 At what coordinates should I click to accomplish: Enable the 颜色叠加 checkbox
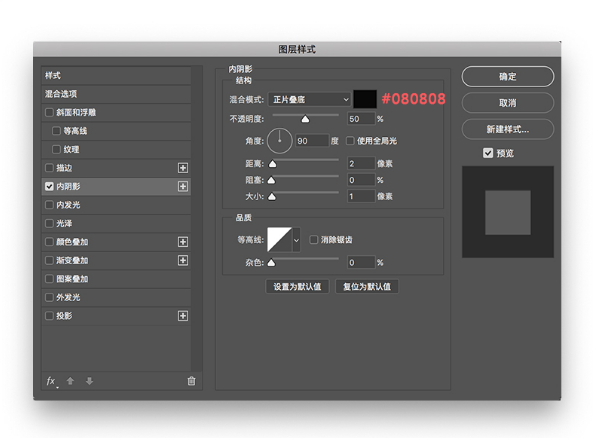[49, 242]
